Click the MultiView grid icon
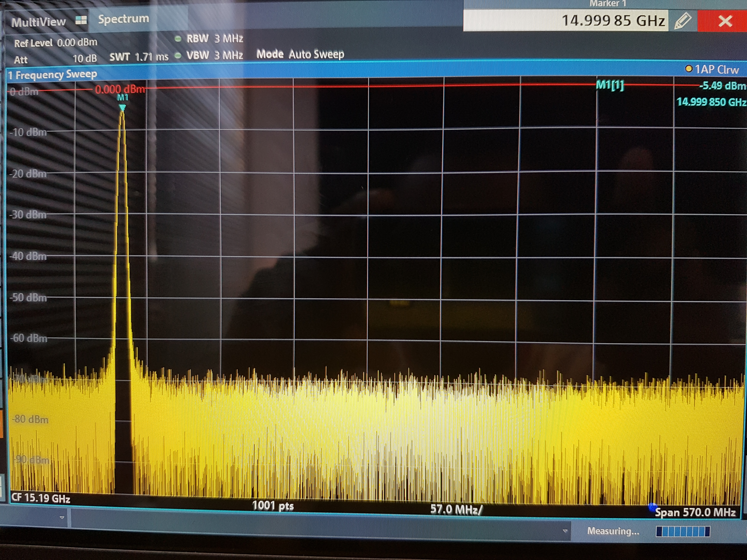Image resolution: width=747 pixels, height=560 pixels. click(81, 20)
